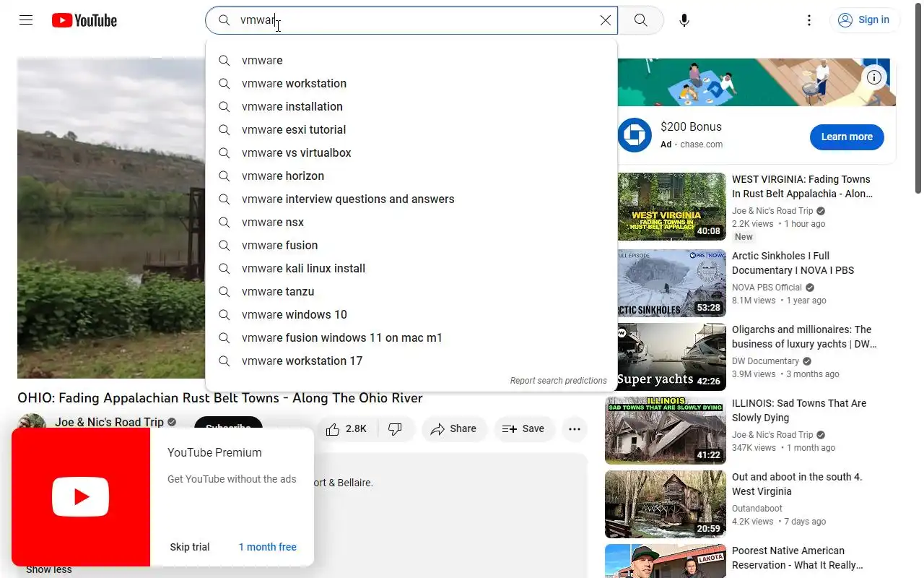Click the magnifier search button
Screen dimensions: 924x578
tap(641, 20)
